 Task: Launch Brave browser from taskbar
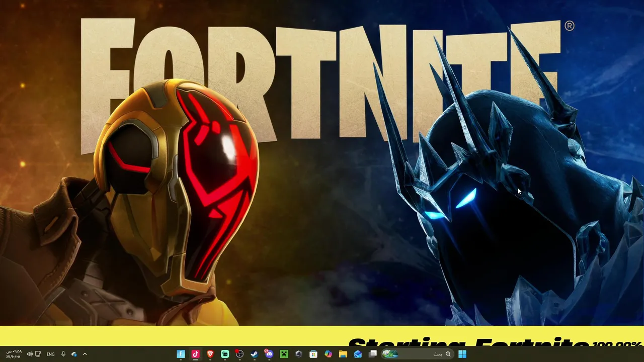[x=210, y=354]
